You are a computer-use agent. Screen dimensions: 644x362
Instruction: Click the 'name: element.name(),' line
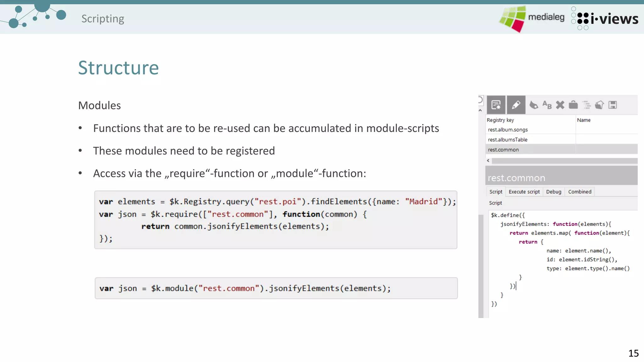(x=579, y=251)
